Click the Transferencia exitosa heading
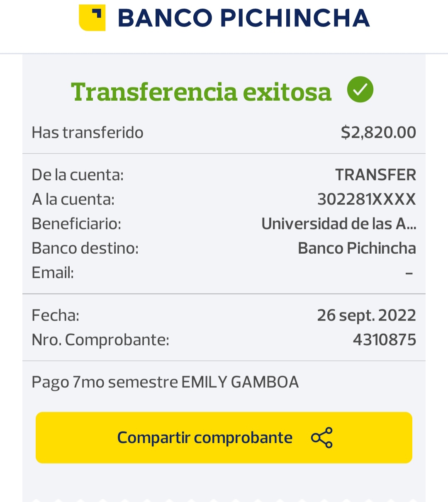The width and height of the screenshot is (448, 502). coord(201,92)
